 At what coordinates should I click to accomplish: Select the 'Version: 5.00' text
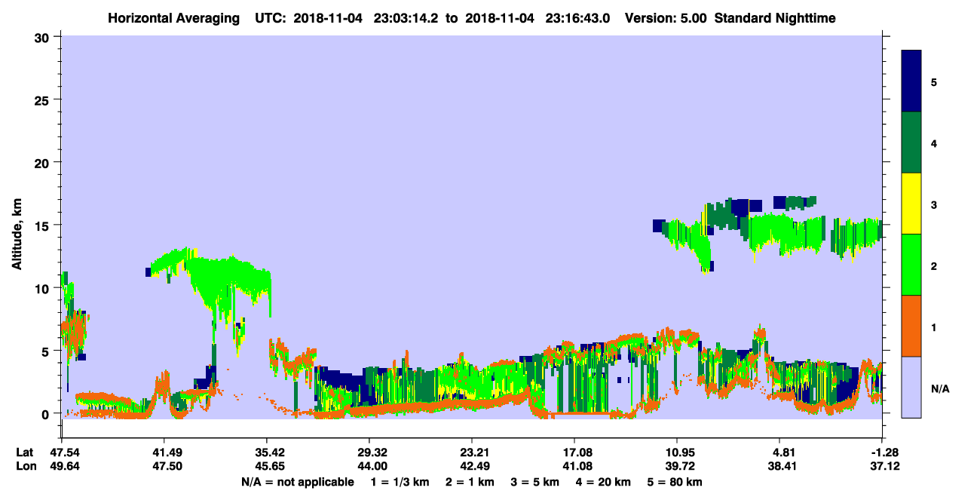coord(664,18)
